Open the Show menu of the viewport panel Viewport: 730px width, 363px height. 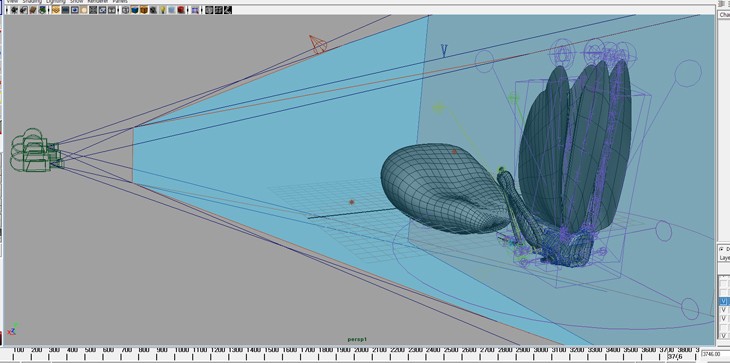76,1
